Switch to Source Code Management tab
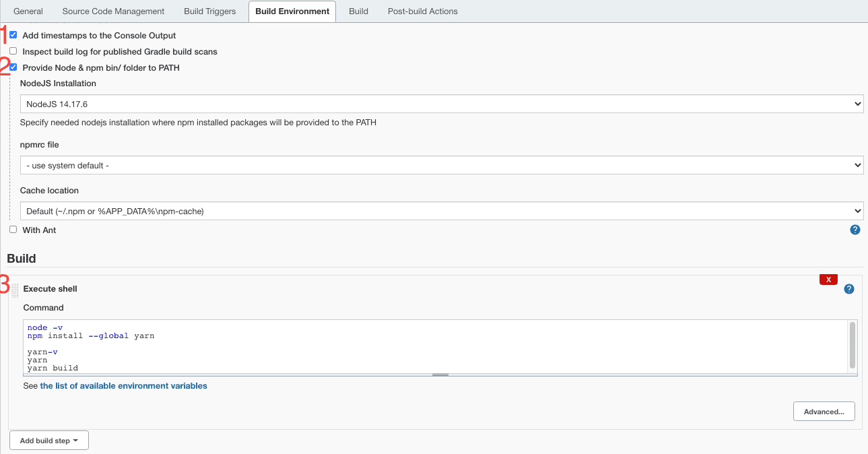Image resolution: width=868 pixels, height=454 pixels. pyautogui.click(x=113, y=11)
